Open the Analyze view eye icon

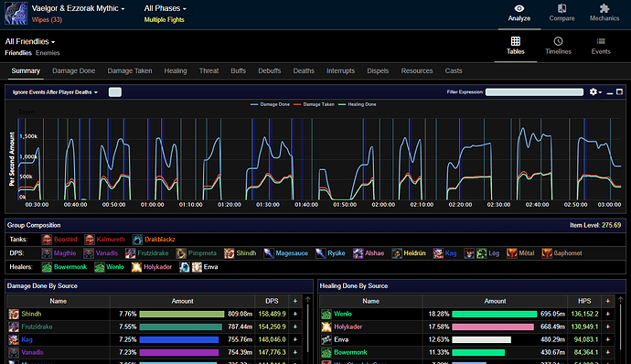[519, 8]
